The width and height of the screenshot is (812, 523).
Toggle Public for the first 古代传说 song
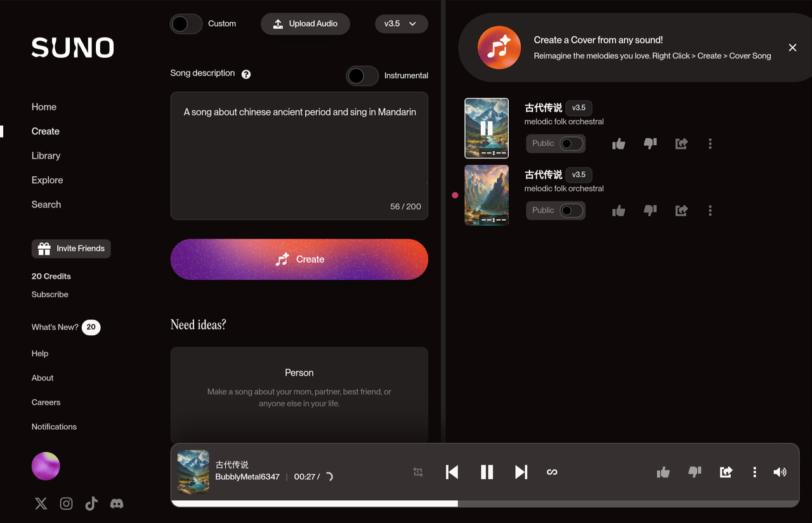click(571, 144)
